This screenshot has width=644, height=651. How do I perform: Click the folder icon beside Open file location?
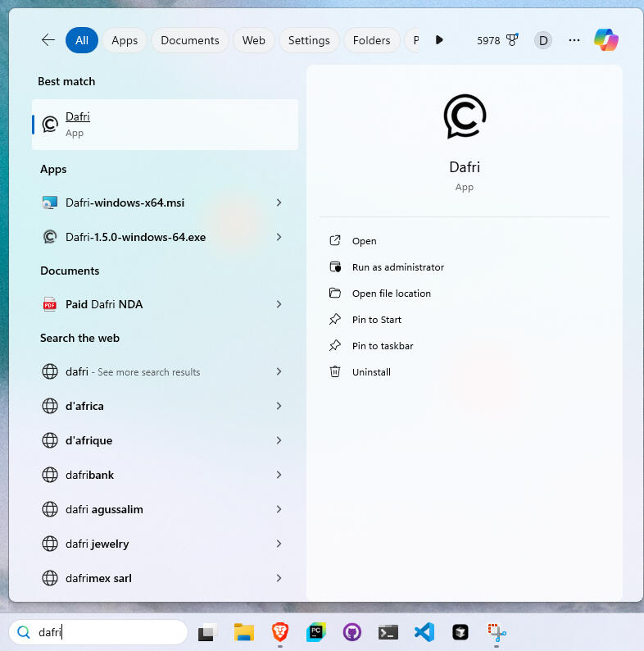click(335, 293)
